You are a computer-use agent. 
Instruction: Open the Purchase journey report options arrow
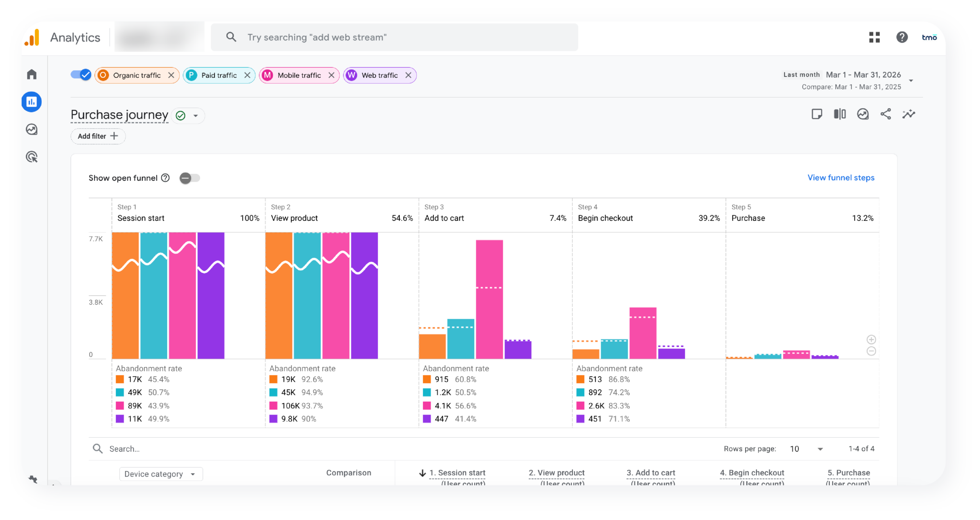tap(196, 116)
